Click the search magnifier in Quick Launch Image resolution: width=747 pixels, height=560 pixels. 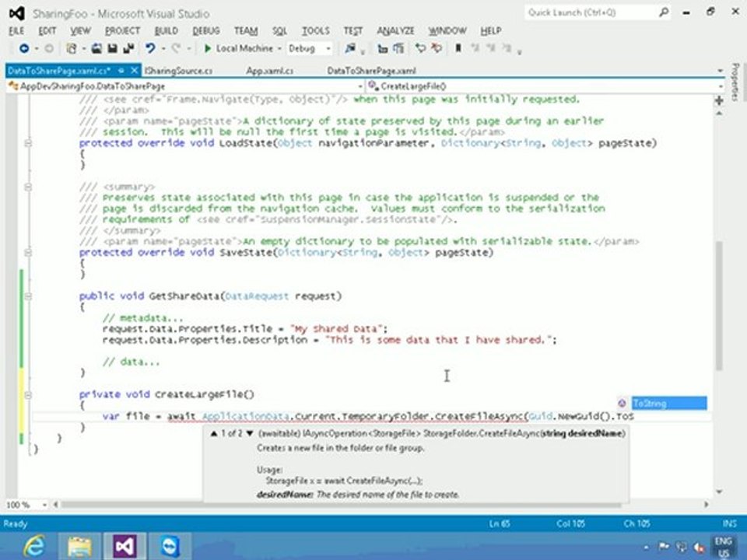663,12
